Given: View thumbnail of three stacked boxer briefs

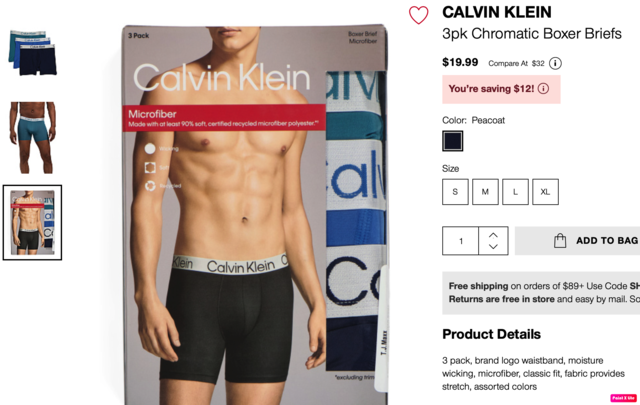Looking at the screenshot, I should (33, 53).
